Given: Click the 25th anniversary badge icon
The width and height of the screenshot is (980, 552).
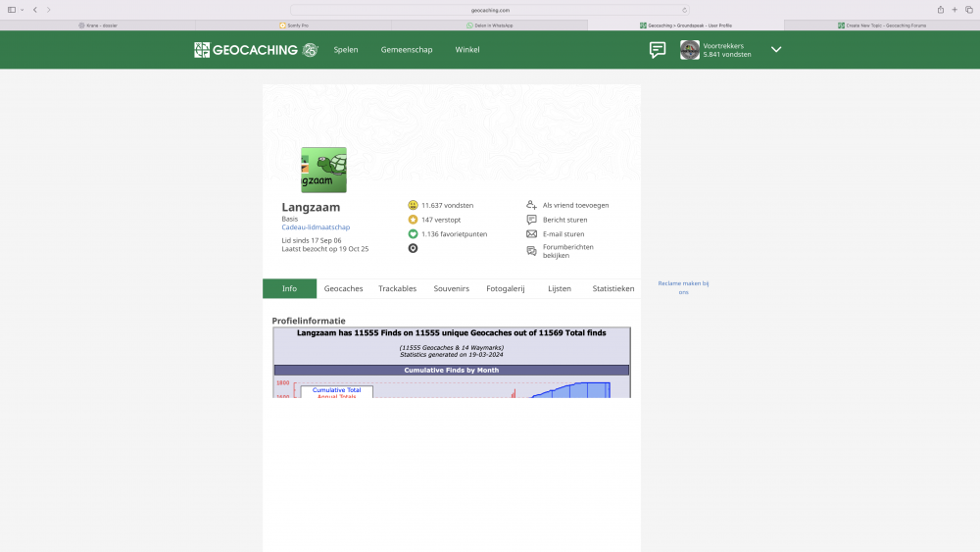Looking at the screenshot, I should (310, 50).
